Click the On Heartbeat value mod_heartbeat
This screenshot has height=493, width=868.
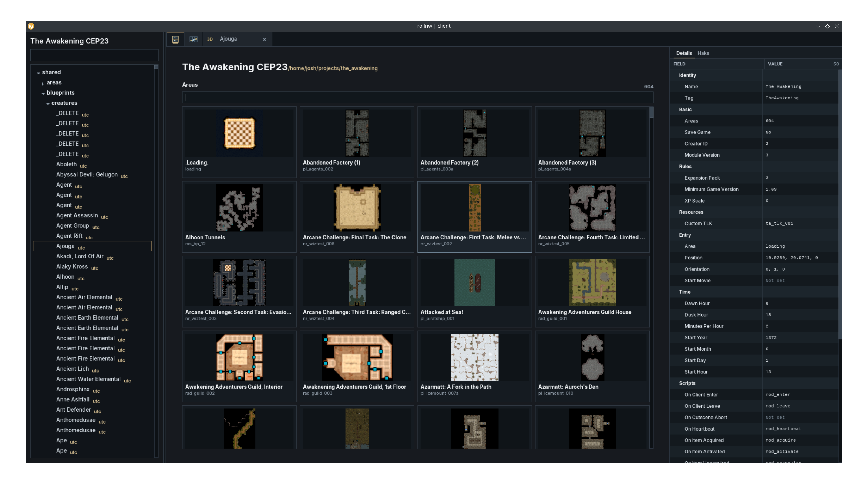click(783, 429)
